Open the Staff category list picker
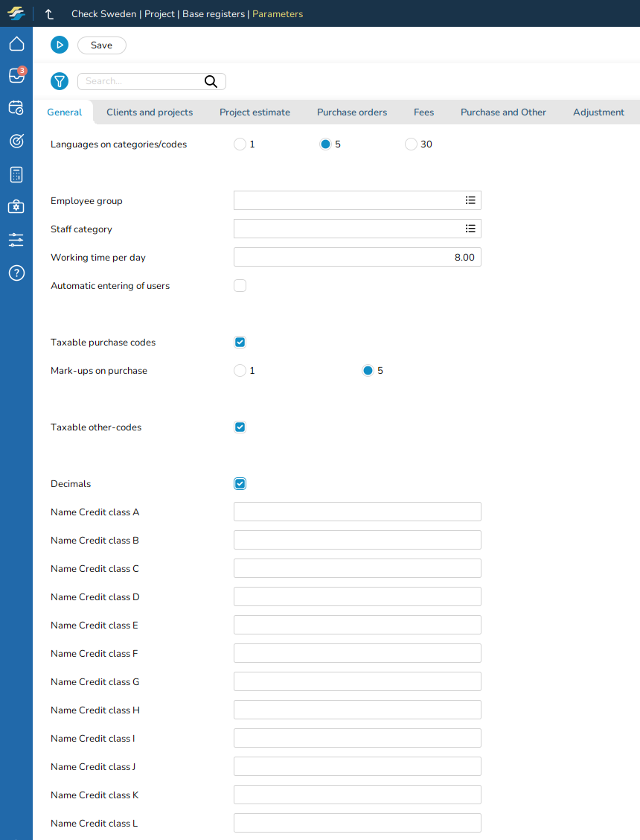This screenshot has width=640, height=840. (x=470, y=229)
